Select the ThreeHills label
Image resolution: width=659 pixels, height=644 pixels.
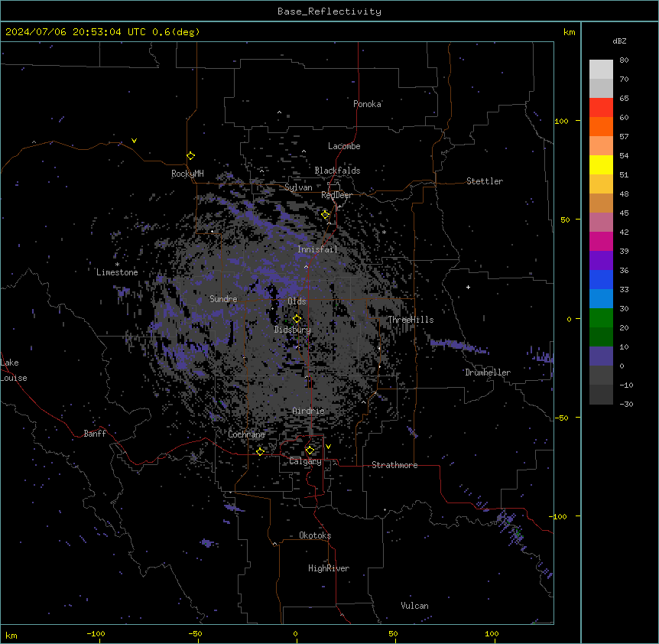tap(411, 320)
